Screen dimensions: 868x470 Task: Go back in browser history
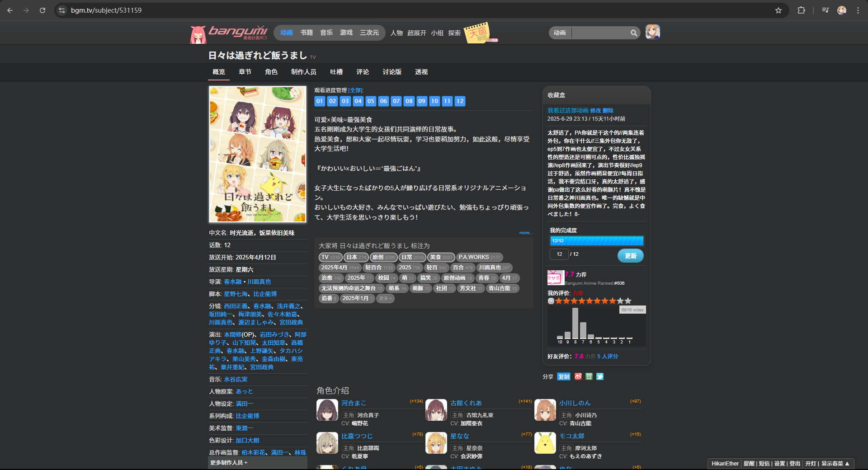point(10,10)
